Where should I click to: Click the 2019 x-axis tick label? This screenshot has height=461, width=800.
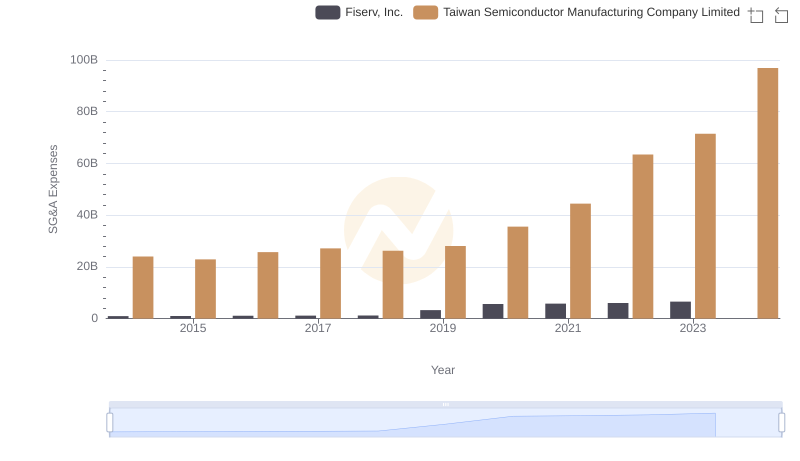[x=443, y=328]
